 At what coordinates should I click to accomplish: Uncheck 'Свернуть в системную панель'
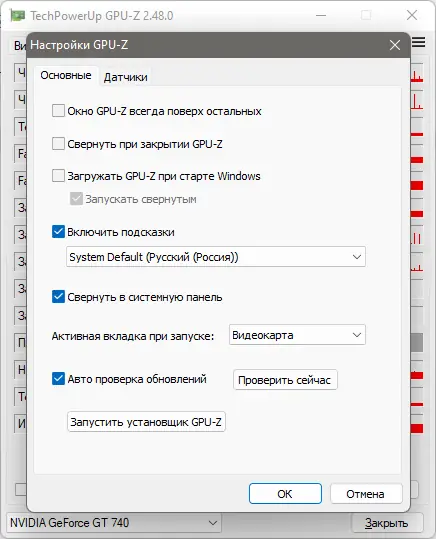[x=58, y=297]
